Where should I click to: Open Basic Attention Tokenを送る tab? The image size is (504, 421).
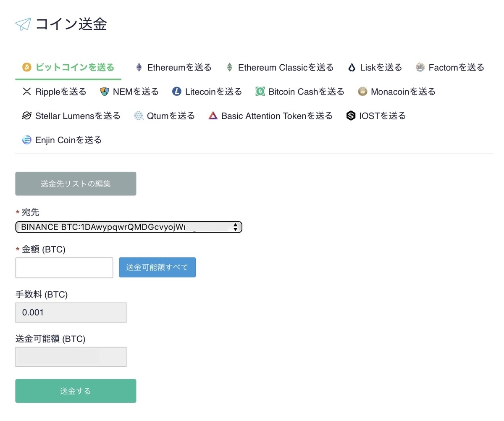coord(271,116)
